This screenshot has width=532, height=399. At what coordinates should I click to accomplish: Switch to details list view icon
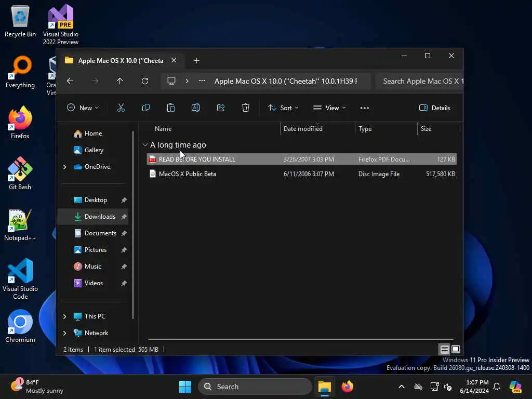tap(445, 349)
